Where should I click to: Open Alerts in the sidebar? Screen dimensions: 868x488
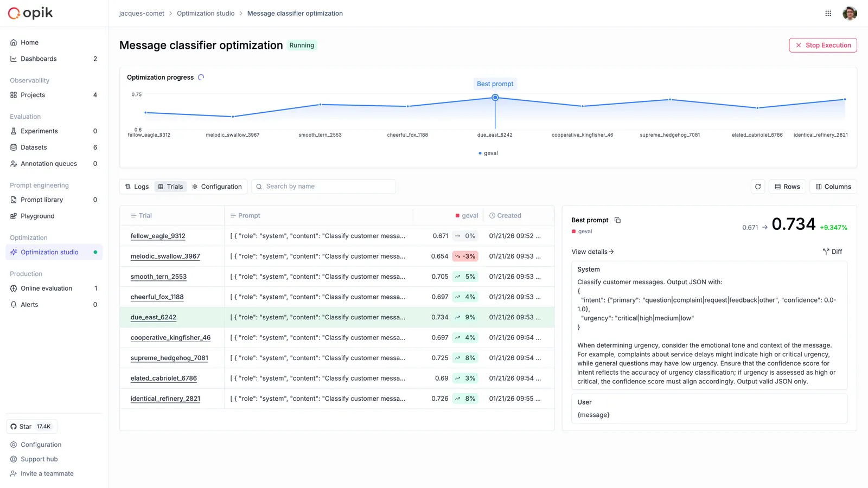click(54, 305)
